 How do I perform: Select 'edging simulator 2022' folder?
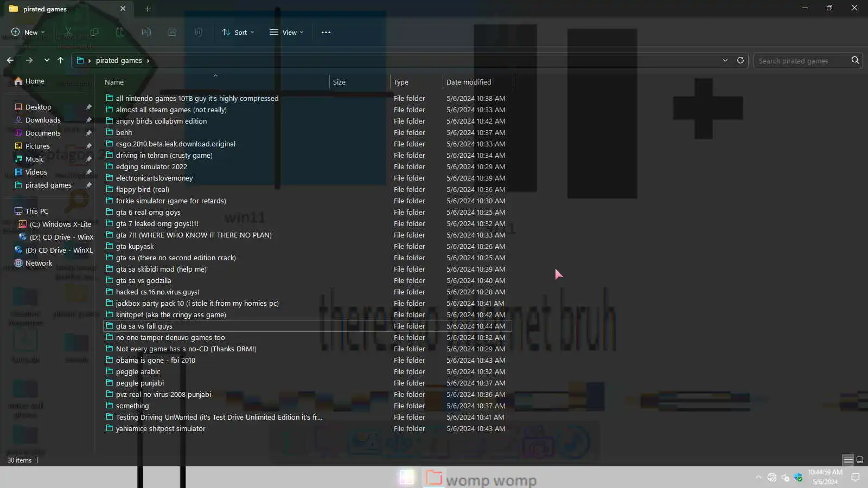pos(307,166)
